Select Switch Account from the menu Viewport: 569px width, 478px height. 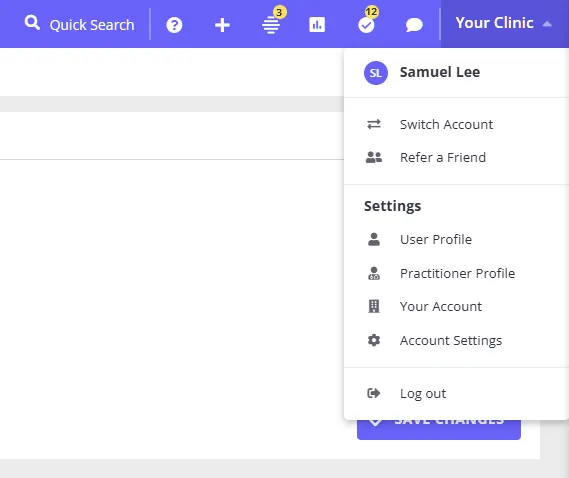[x=446, y=124]
